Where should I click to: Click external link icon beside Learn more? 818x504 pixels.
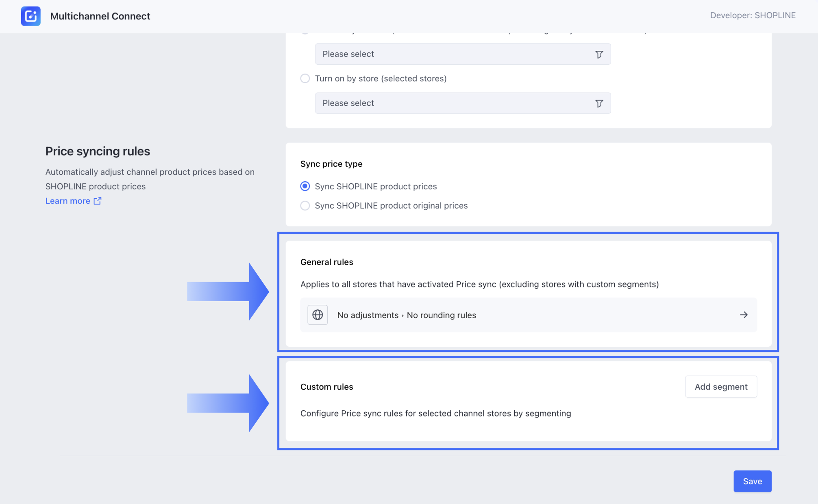click(x=98, y=201)
